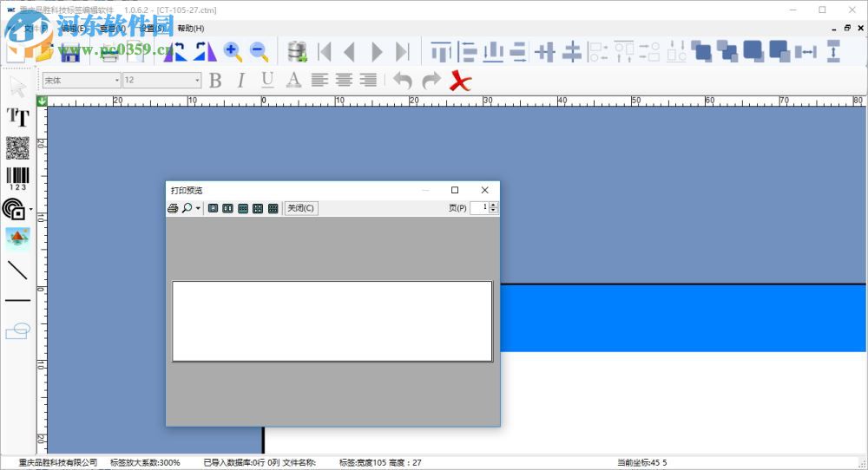Set text alignment to right
The height and width of the screenshot is (470, 868).
pos(368,81)
